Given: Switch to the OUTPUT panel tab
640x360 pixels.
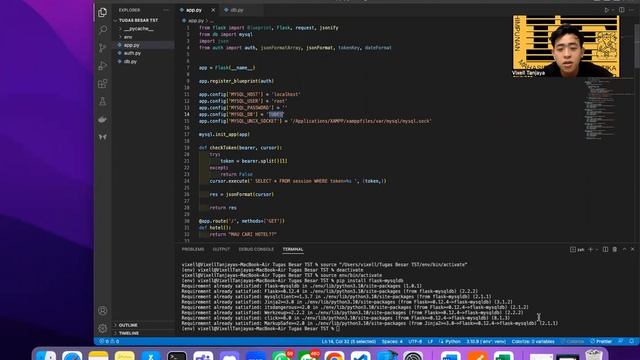Looking at the screenshot, I should (221, 249).
